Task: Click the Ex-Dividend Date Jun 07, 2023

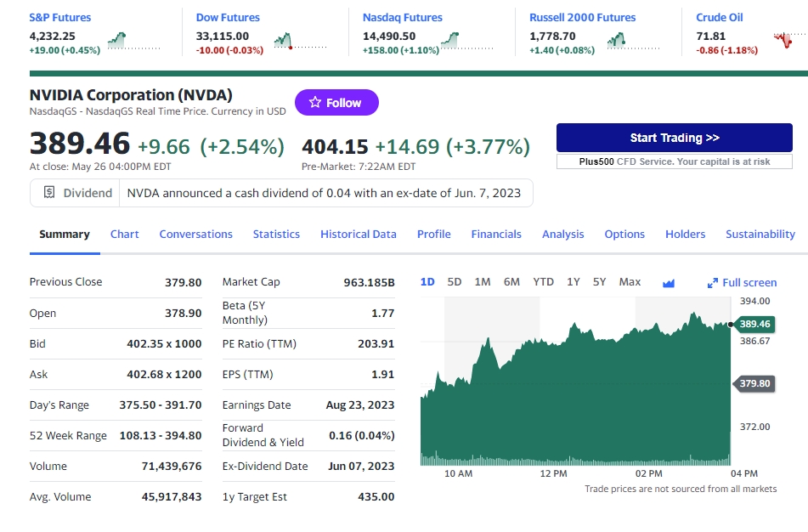Action: (361, 466)
